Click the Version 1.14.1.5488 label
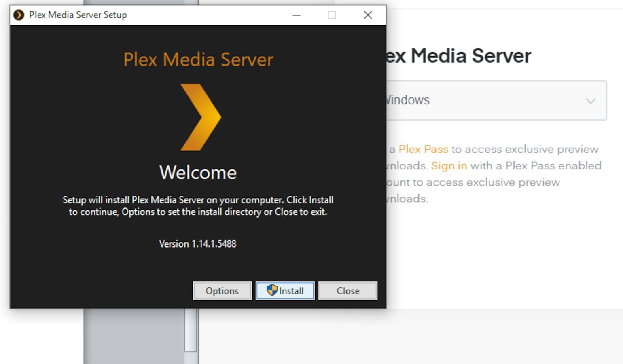 tap(198, 243)
